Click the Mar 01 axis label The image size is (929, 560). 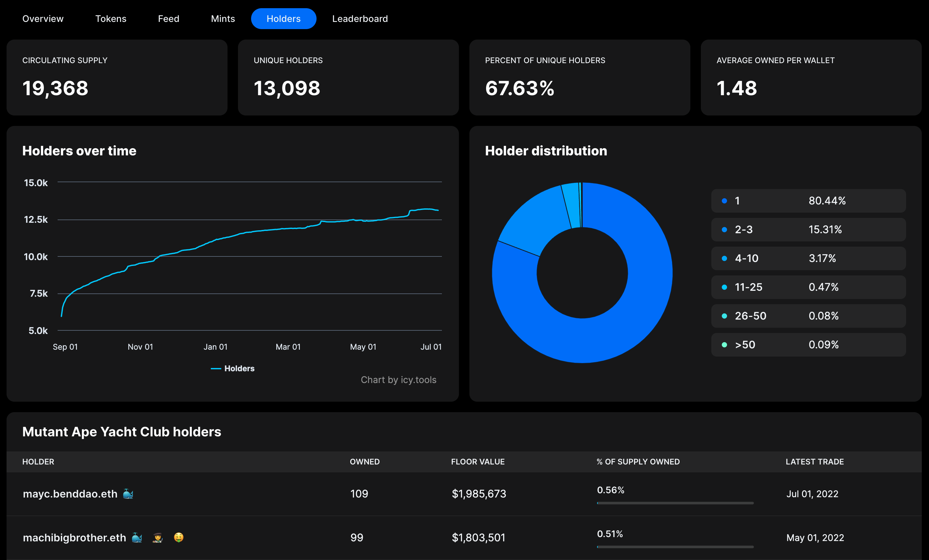[x=288, y=347]
